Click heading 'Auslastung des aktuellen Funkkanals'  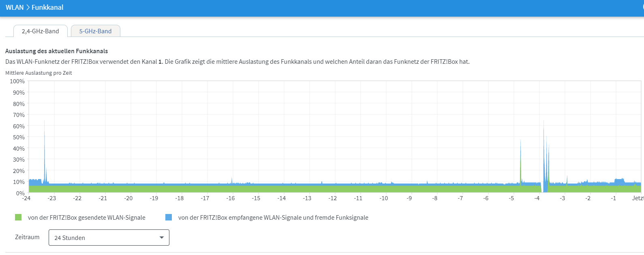point(57,51)
